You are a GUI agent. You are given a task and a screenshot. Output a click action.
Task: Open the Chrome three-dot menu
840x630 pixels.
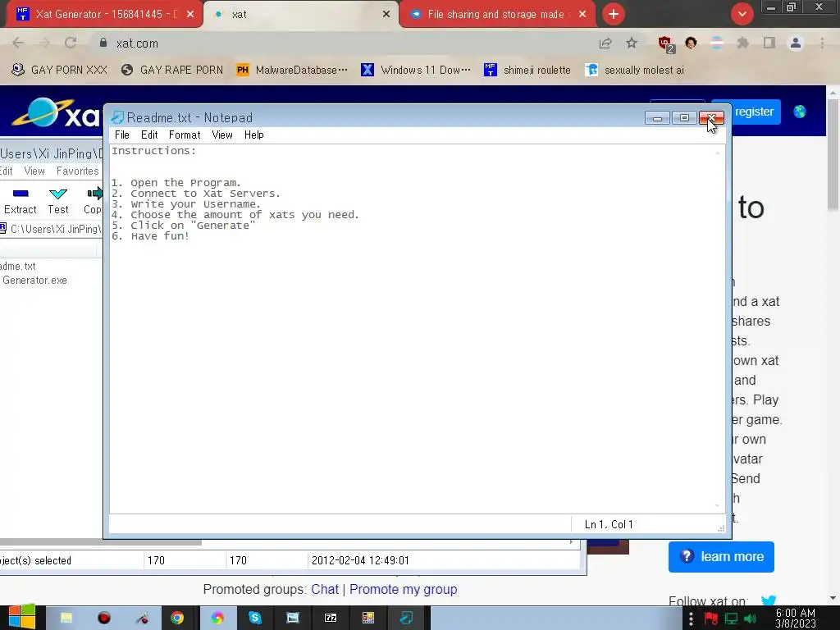(822, 43)
